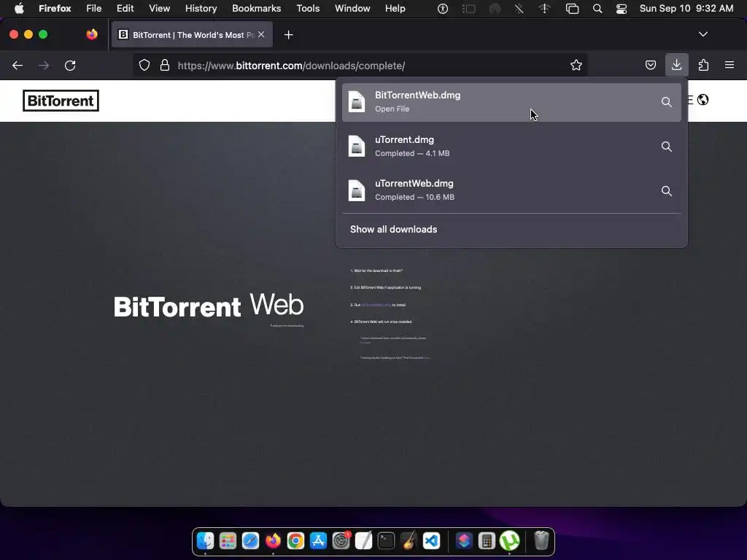The image size is (747, 560).
Task: Click the globe language icon on page
Action: point(703,99)
